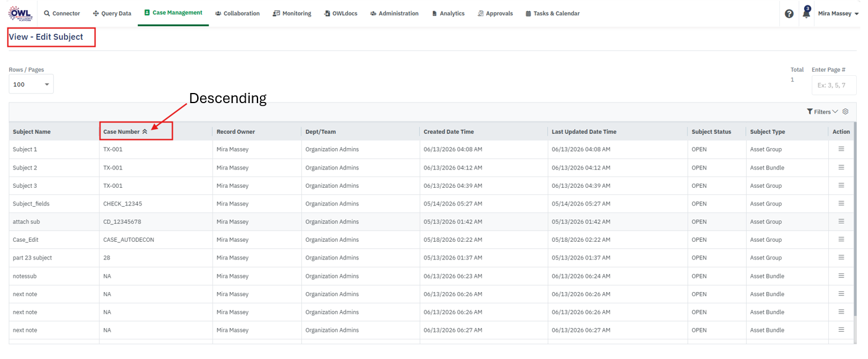
Task: Expand the Filters dropdown
Action: tap(822, 111)
